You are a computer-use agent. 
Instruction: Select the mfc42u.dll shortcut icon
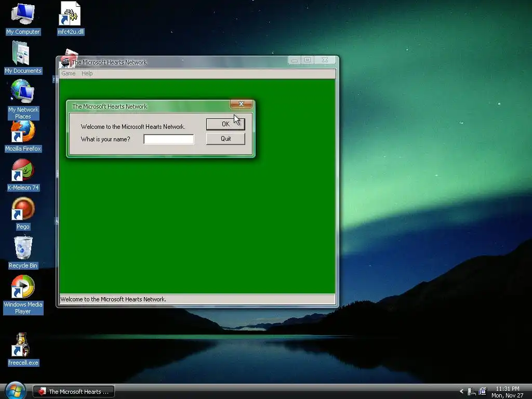(x=71, y=19)
